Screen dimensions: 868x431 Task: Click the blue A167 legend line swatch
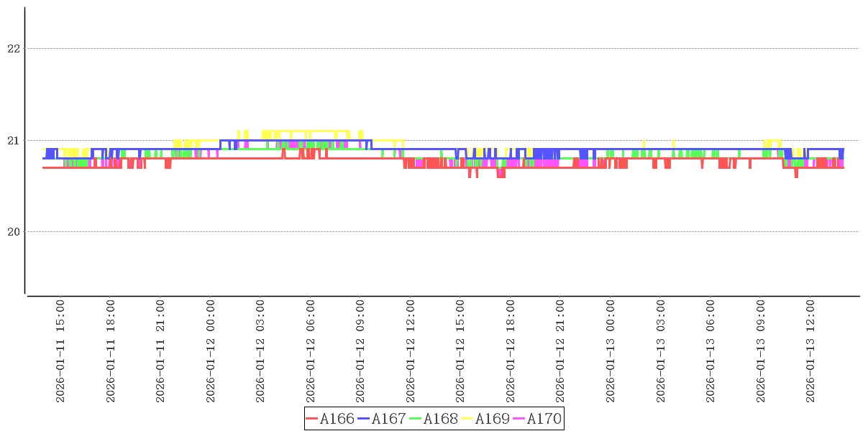363,419
